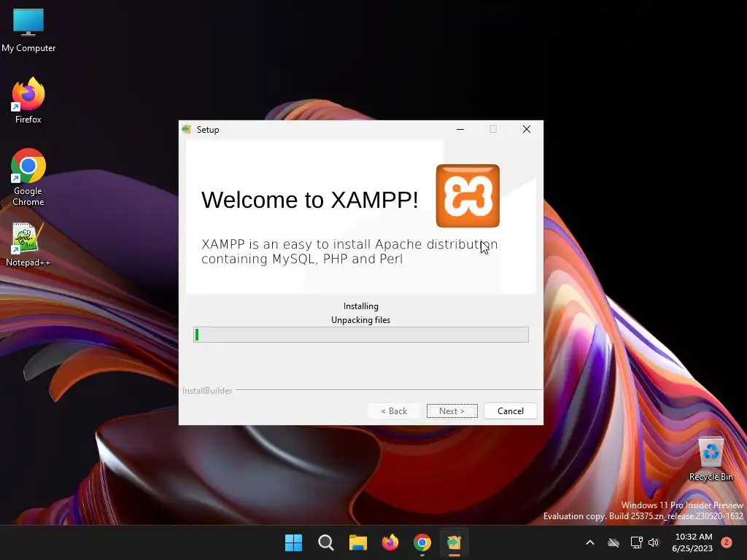Open the clock and date panel
Screen dimensions: 747x560
point(693,542)
